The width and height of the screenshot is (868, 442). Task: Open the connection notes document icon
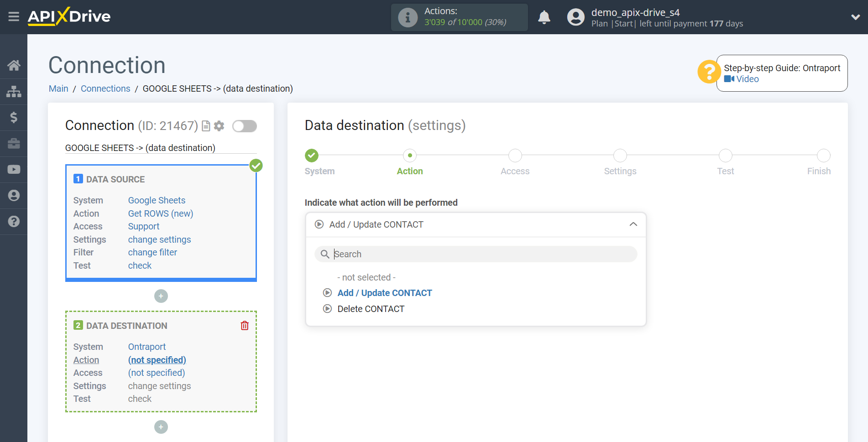[206, 126]
